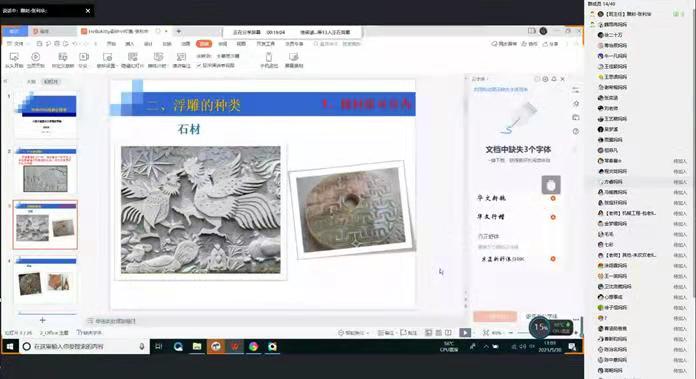
Task: Switch to 大纲 outline tab in slide pane
Action: 31,82
